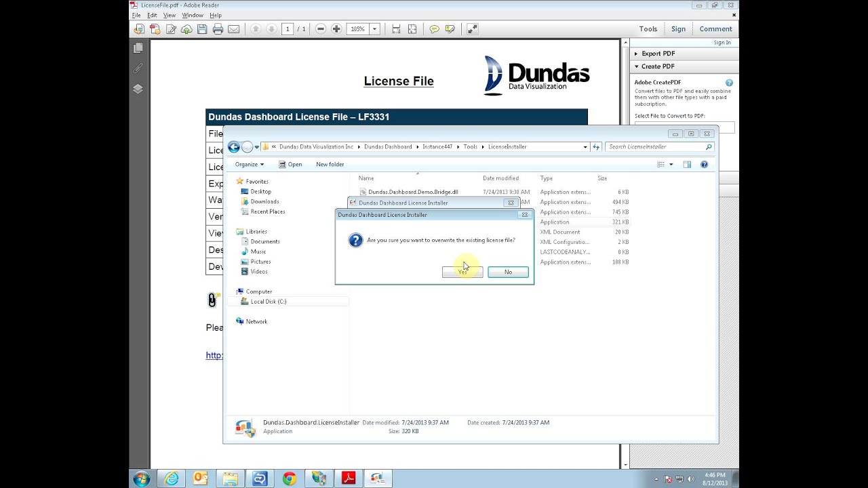Open the Attachments paperclip panel icon
Viewport: 868px width, 488px height.
pyautogui.click(x=138, y=68)
